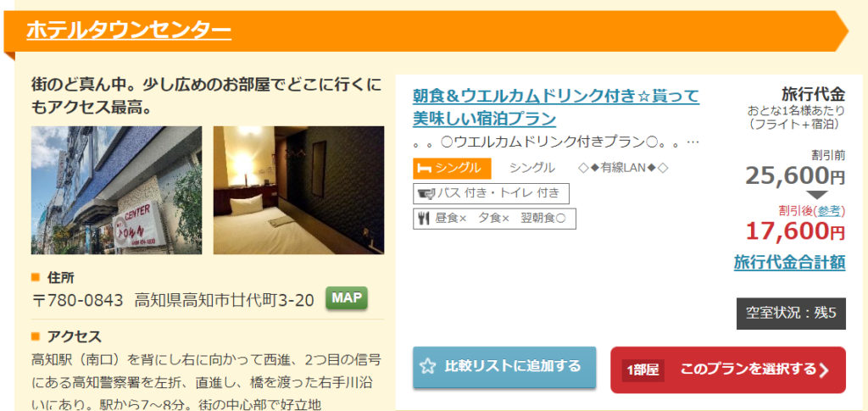868x411 pixels.
Task: Open the 朝食＆ウエルカムドリンク付き plan link
Action: click(556, 108)
